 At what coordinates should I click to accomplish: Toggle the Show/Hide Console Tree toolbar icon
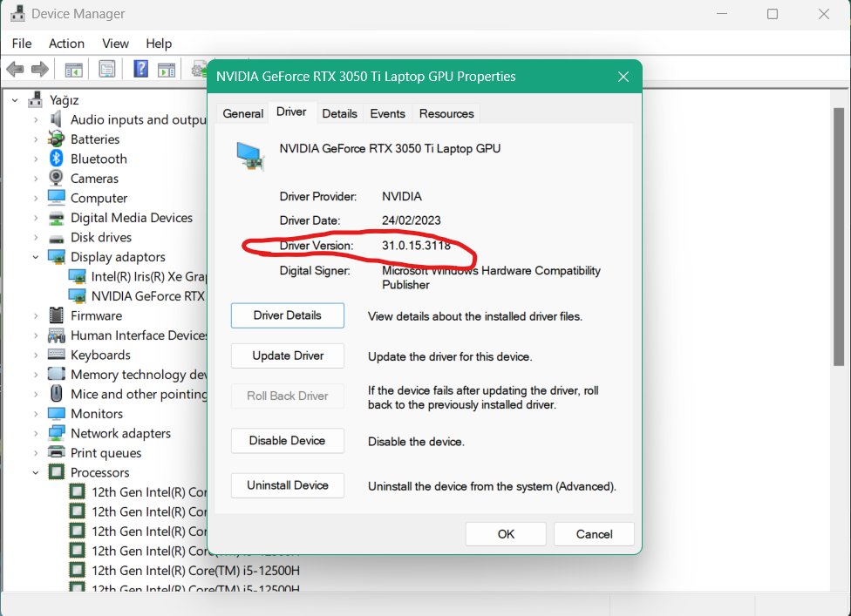click(73, 70)
